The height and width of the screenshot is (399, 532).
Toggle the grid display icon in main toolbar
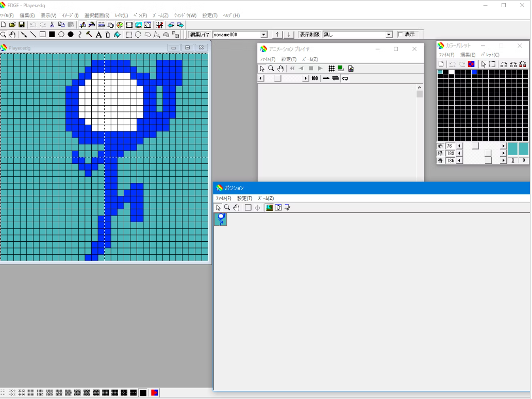pyautogui.click(x=159, y=25)
